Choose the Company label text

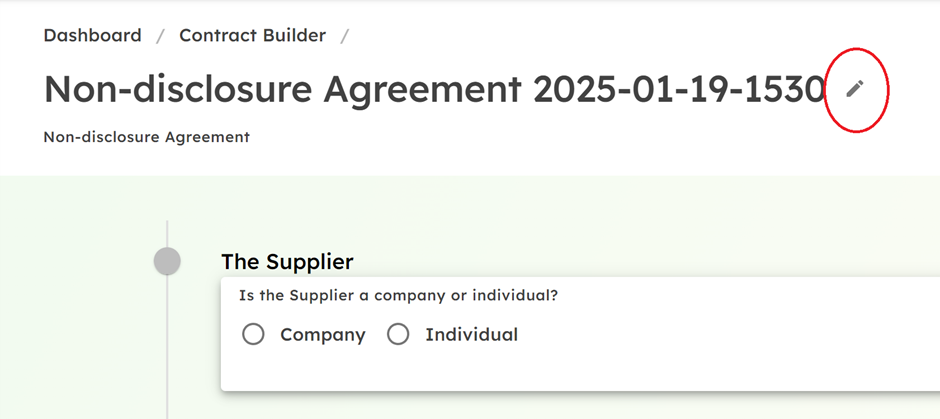tap(323, 334)
